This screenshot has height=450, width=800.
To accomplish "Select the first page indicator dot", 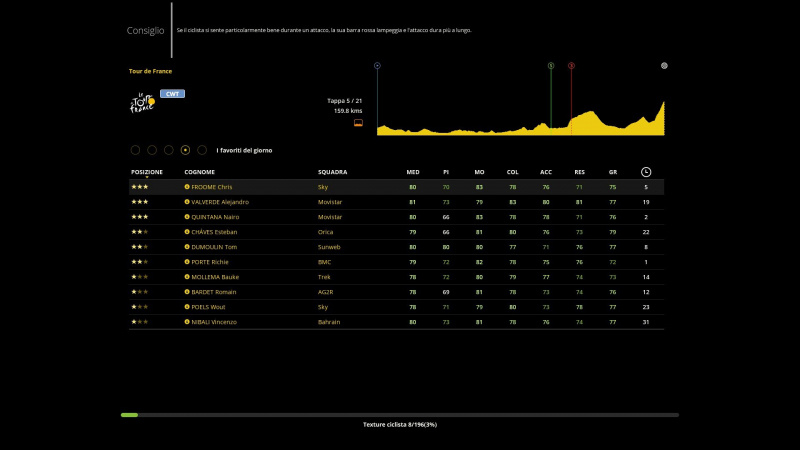I will (x=135, y=150).
